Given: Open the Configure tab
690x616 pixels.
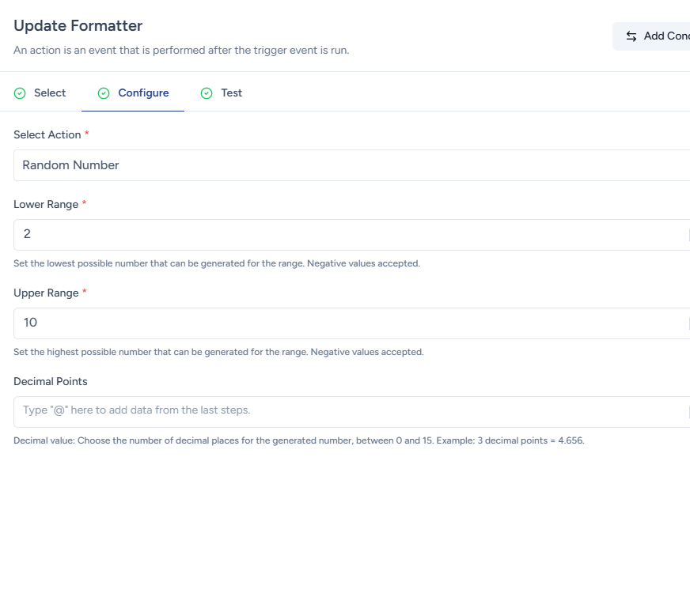Looking at the screenshot, I should click(x=143, y=93).
